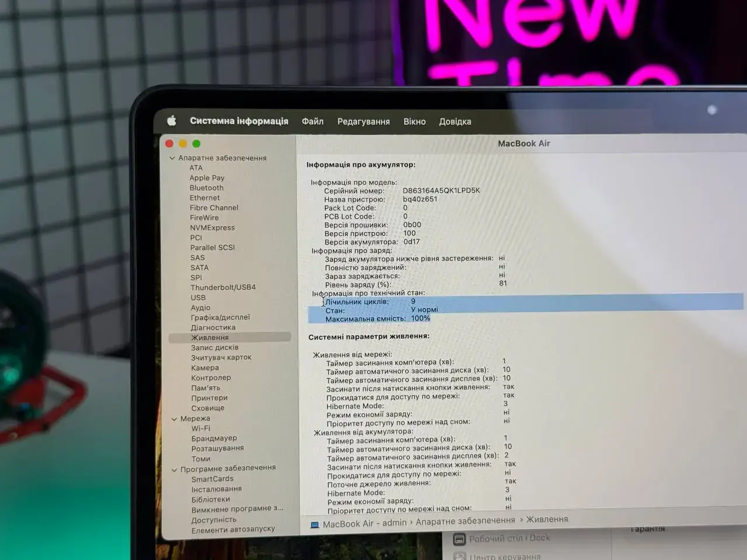
Task: Select Бібліотеки in the sidebar
Action: [x=211, y=499]
